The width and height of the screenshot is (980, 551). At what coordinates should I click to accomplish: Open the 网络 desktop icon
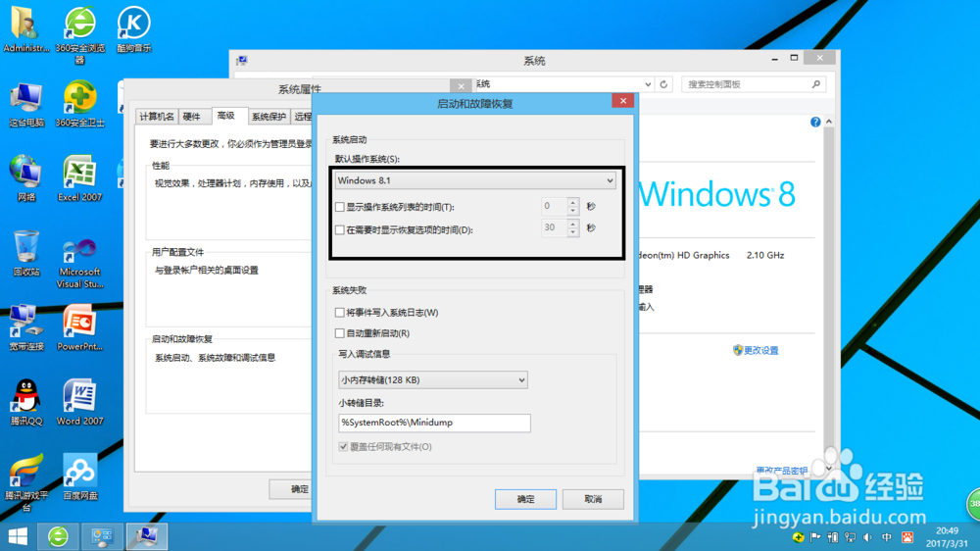pos(26,178)
